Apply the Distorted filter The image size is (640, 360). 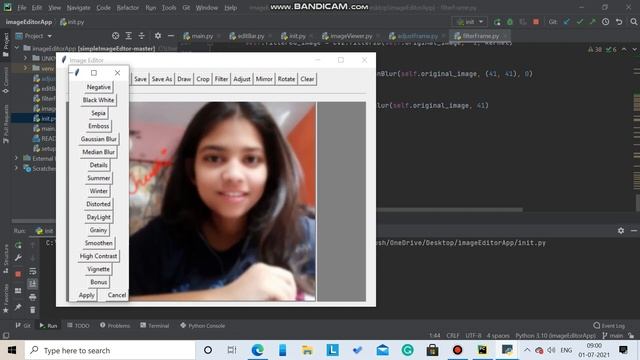(98, 204)
